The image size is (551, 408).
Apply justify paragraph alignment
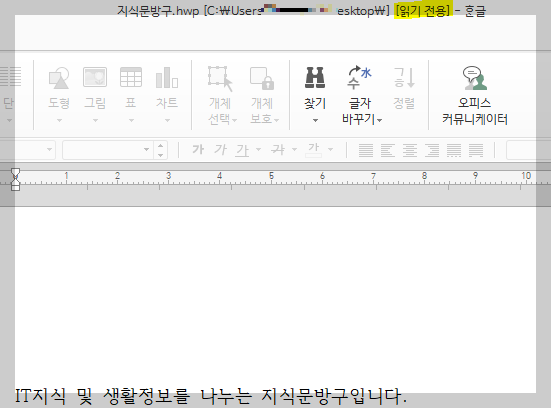tap(366, 150)
